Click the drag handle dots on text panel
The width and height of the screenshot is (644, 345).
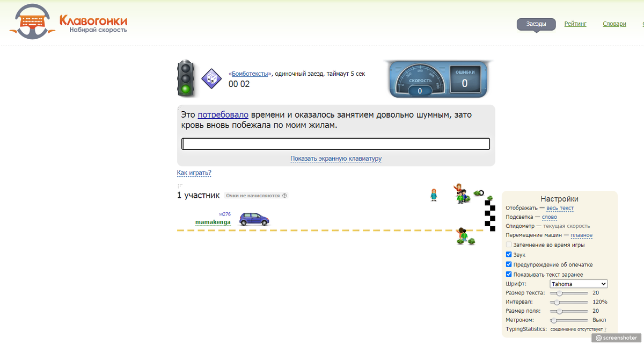(180, 108)
